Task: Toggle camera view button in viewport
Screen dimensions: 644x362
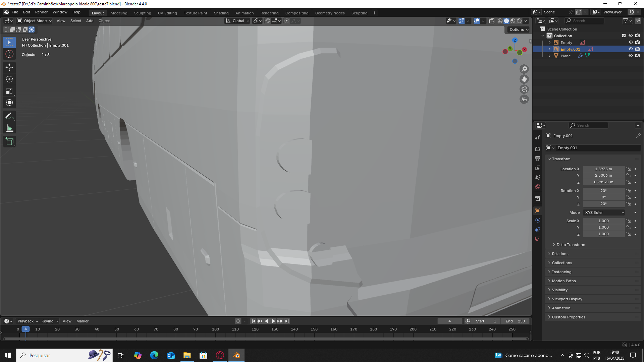Action: pyautogui.click(x=524, y=89)
